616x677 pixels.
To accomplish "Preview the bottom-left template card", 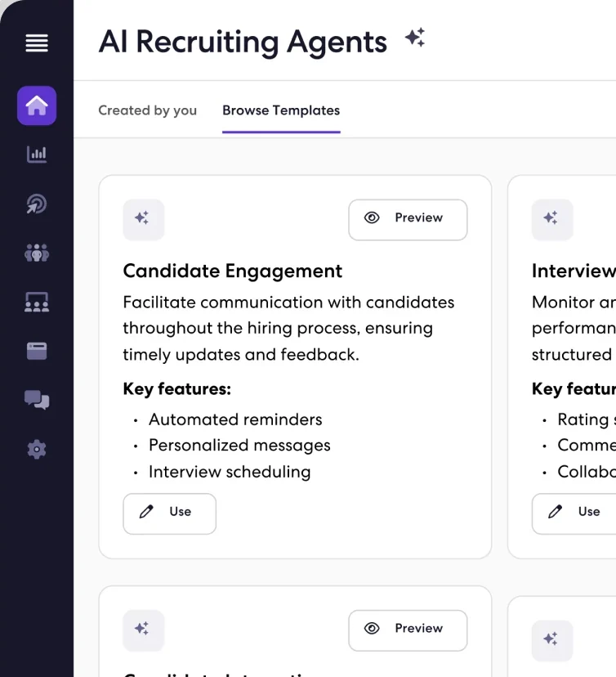I will click(x=408, y=630).
